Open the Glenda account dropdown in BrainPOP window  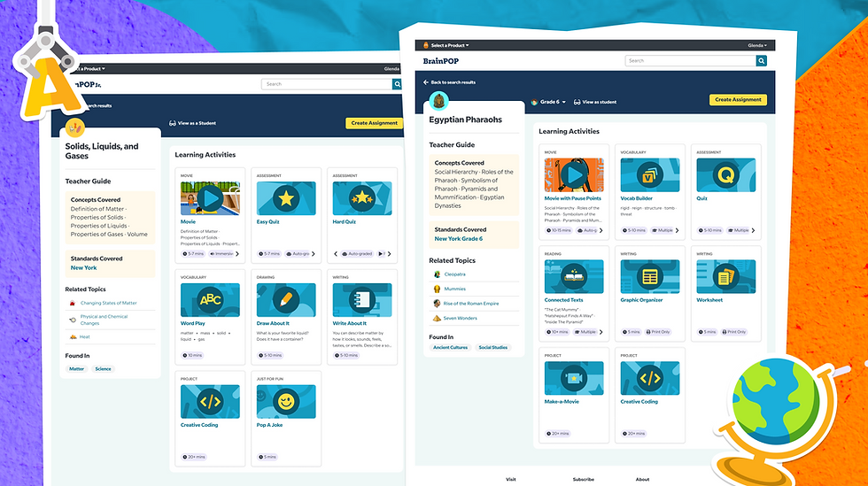pos(757,45)
